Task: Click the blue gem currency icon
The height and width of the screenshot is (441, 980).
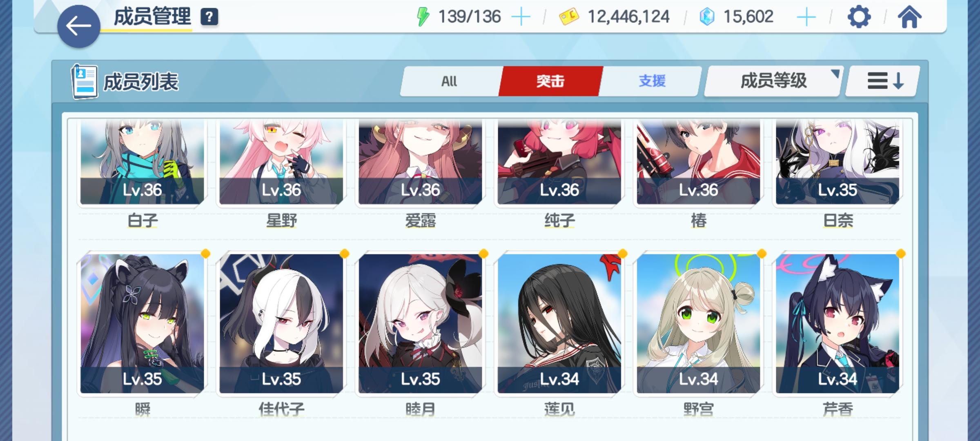Action: pyautogui.click(x=707, y=17)
